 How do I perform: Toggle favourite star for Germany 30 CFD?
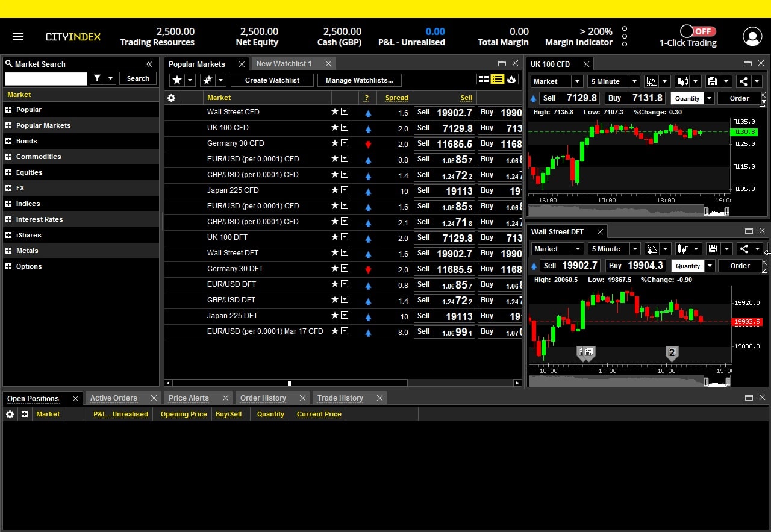tap(335, 143)
